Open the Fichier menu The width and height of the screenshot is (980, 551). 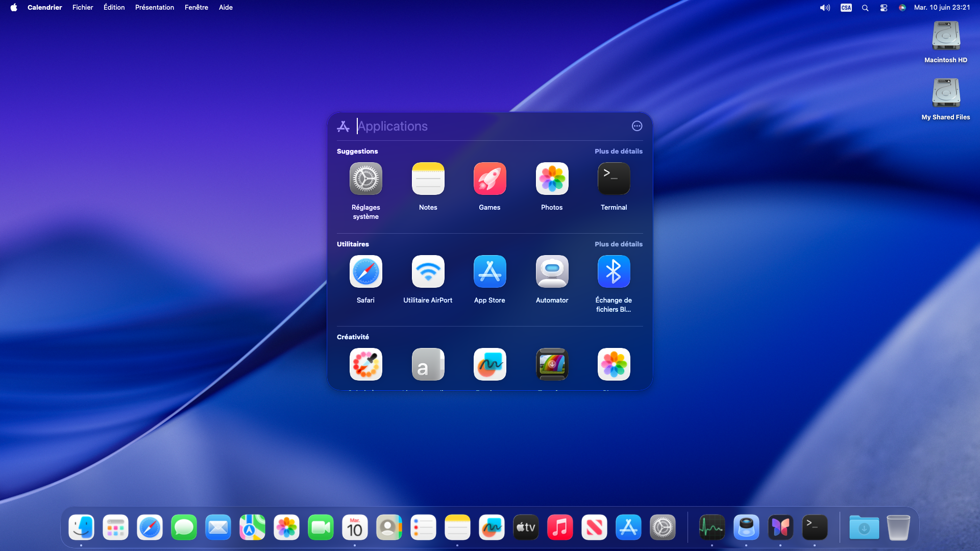[83, 8]
